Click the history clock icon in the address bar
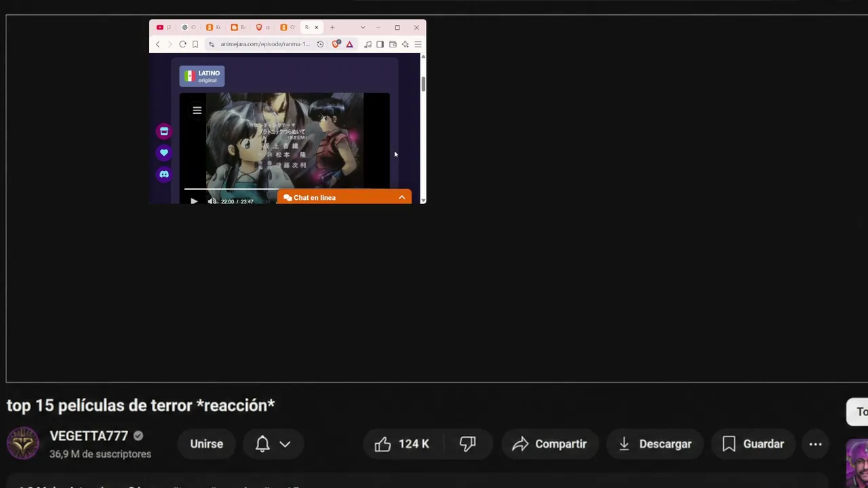The width and height of the screenshot is (868, 488). (320, 44)
